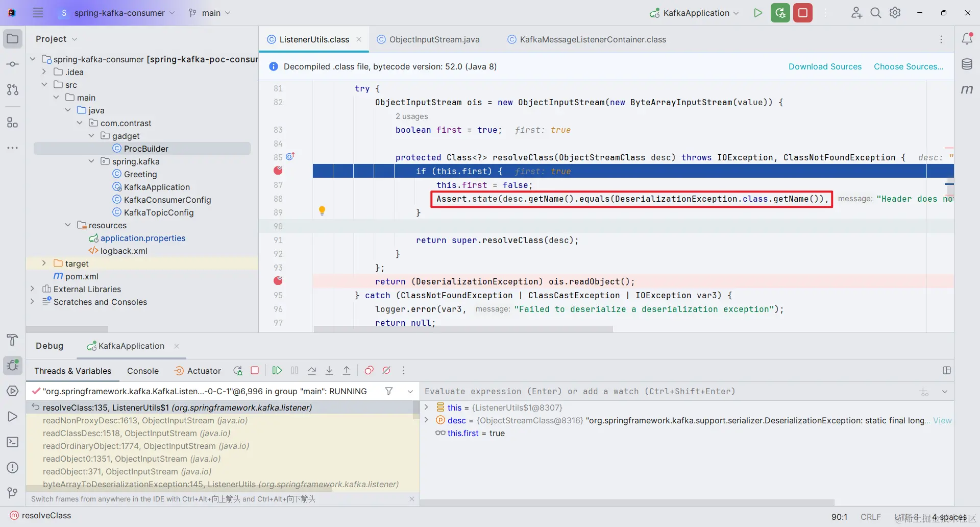Open editor tabs more options menu
Screen dimensions: 980x527
[941, 39]
